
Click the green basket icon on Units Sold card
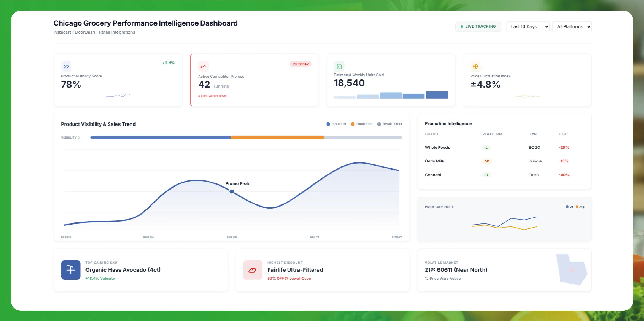point(339,66)
